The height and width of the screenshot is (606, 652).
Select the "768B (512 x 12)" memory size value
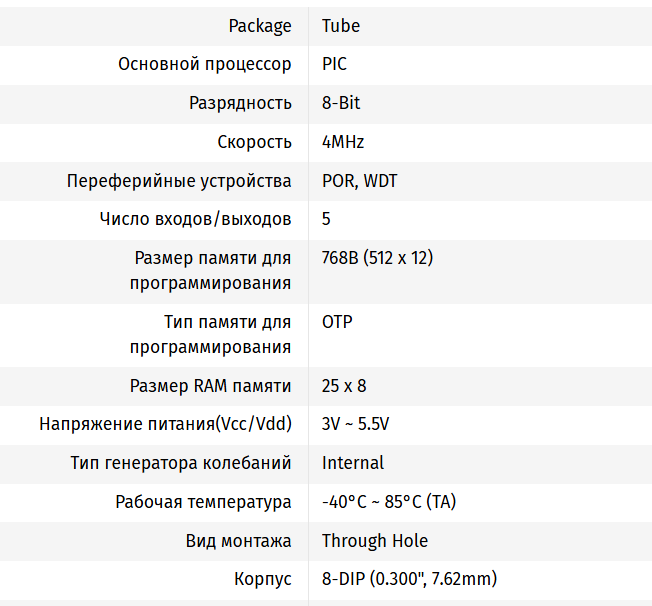(377, 258)
